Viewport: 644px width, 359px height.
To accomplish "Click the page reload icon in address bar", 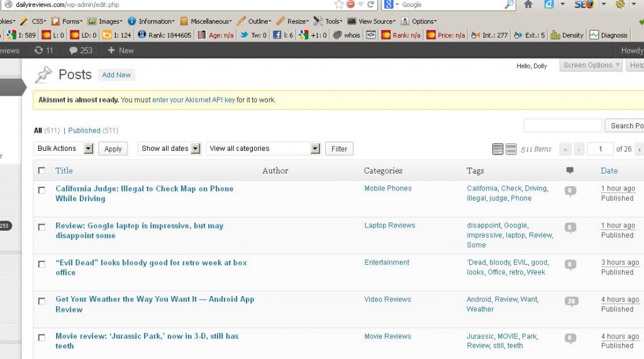I will point(370,4).
